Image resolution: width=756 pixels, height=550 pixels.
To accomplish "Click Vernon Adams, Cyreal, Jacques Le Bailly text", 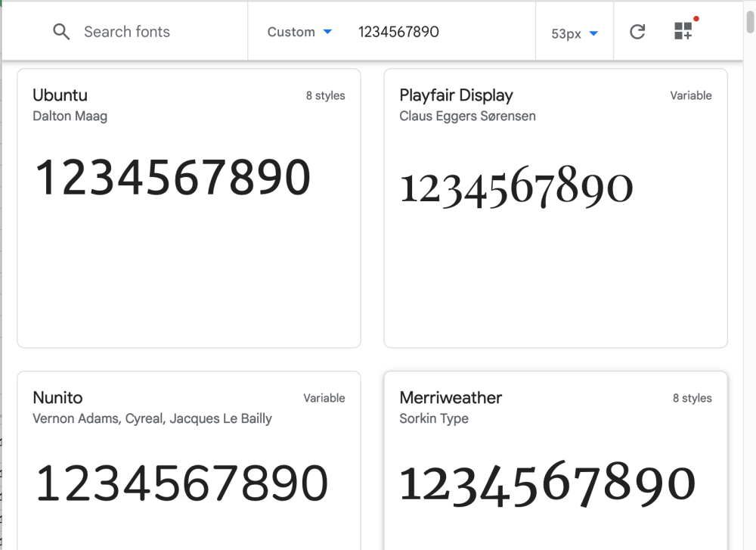I will click(153, 418).
